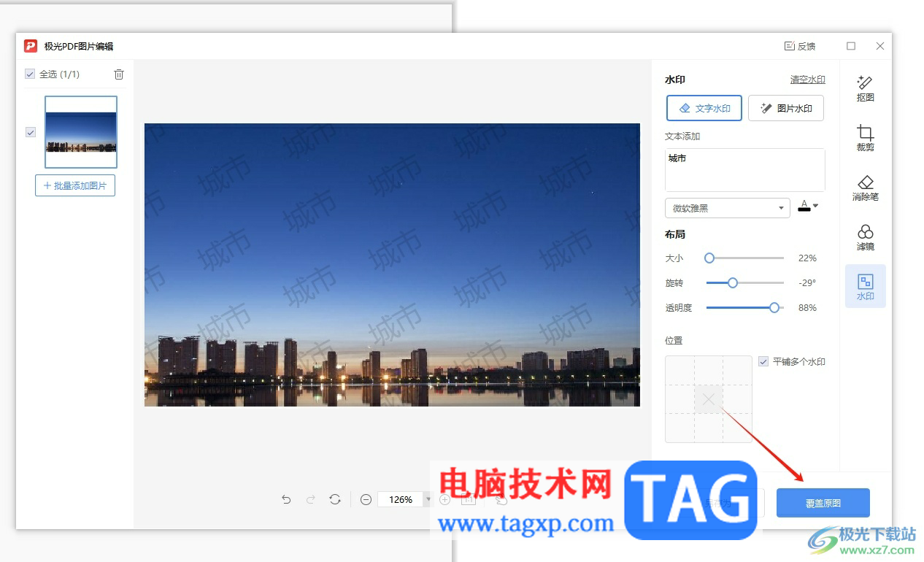Click 批量添加图片 to add images
The width and height of the screenshot is (924, 562).
point(75,185)
